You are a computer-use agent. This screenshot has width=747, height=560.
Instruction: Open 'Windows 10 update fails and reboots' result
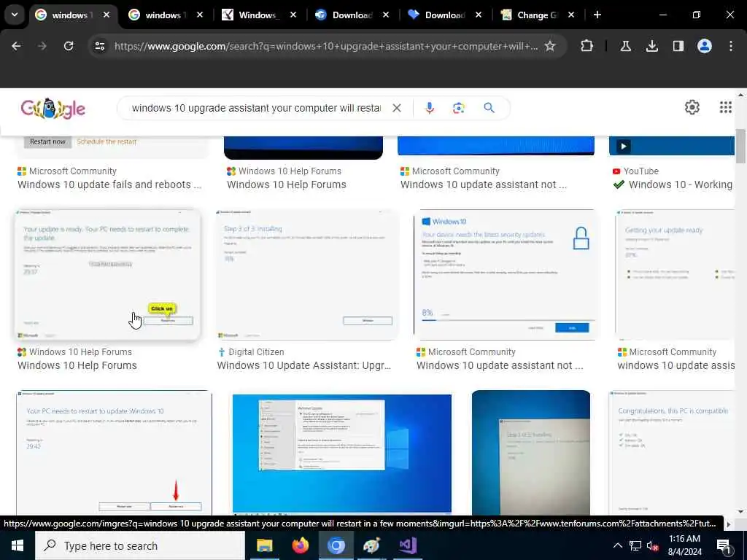(109, 184)
